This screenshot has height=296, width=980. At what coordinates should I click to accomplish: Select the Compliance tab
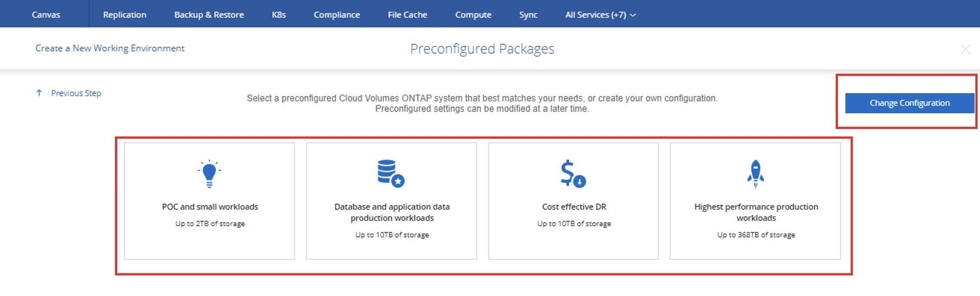[336, 15]
